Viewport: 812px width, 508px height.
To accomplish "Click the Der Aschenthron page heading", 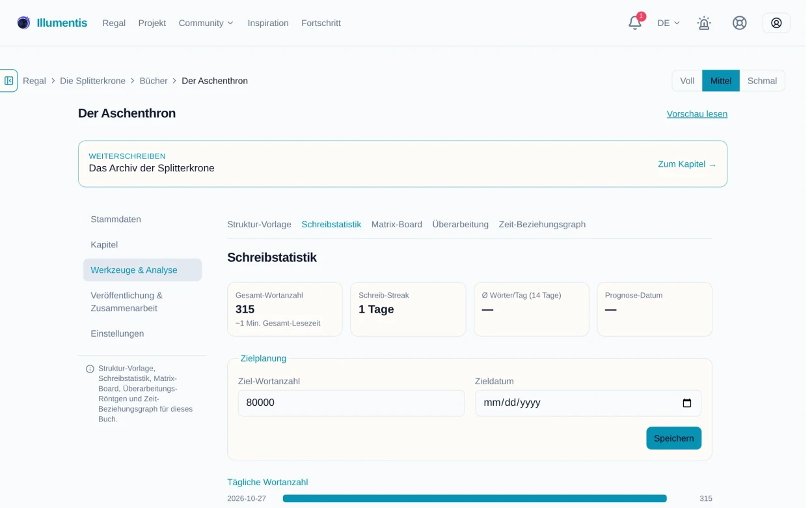I will pos(127,113).
